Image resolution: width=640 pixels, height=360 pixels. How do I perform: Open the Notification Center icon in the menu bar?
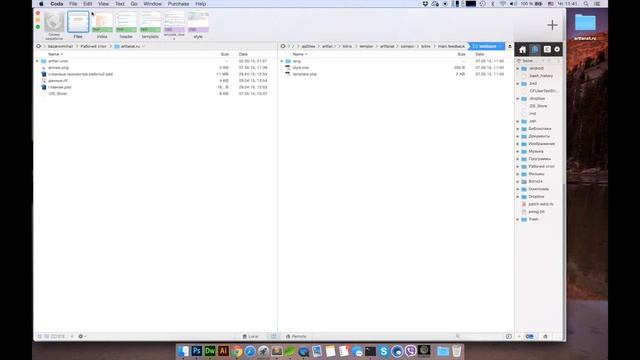[x=597, y=4]
